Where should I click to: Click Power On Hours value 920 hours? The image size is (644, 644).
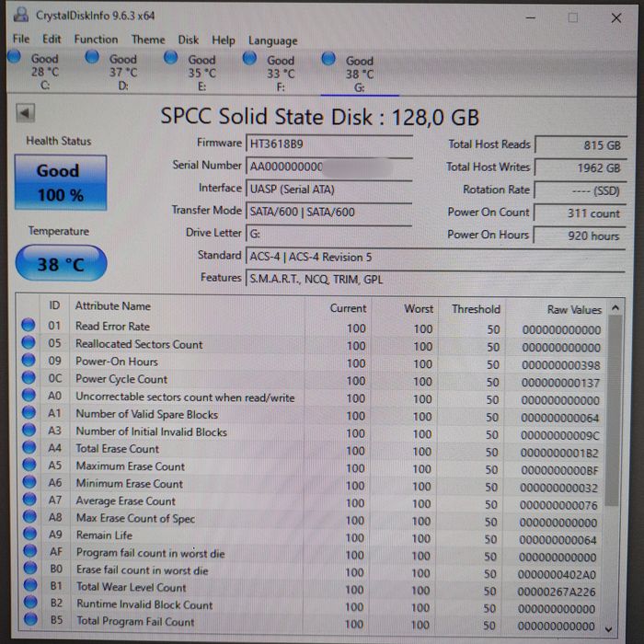[x=580, y=236]
